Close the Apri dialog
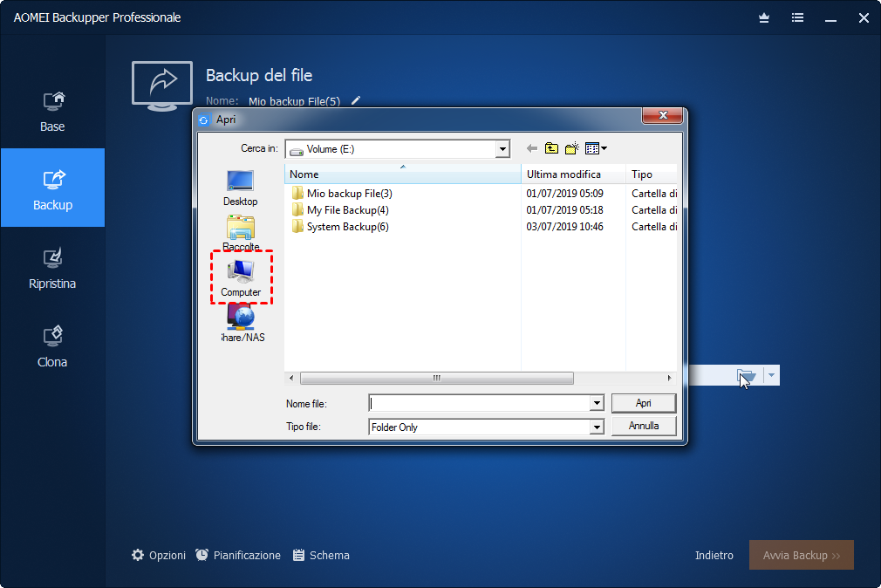The height and width of the screenshot is (588, 881). 662,115
